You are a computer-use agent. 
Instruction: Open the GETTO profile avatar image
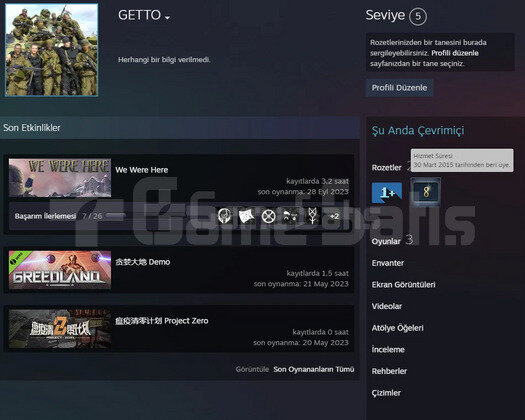tap(52, 50)
